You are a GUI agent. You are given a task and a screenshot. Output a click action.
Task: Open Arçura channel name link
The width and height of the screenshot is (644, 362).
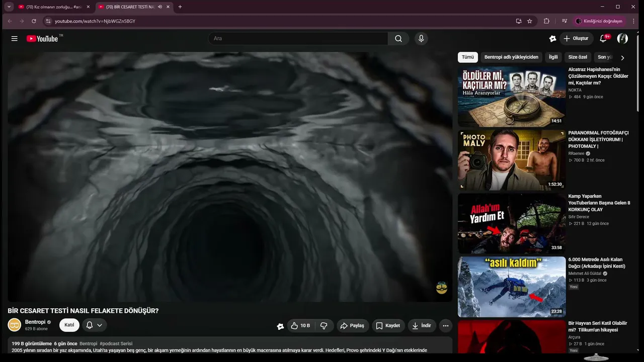pyautogui.click(x=575, y=337)
